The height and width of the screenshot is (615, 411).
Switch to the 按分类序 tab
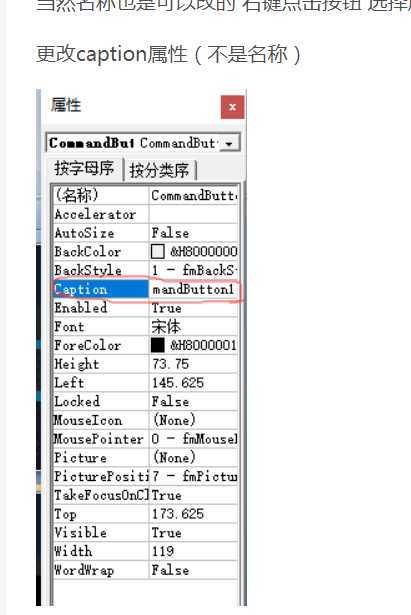(x=160, y=170)
